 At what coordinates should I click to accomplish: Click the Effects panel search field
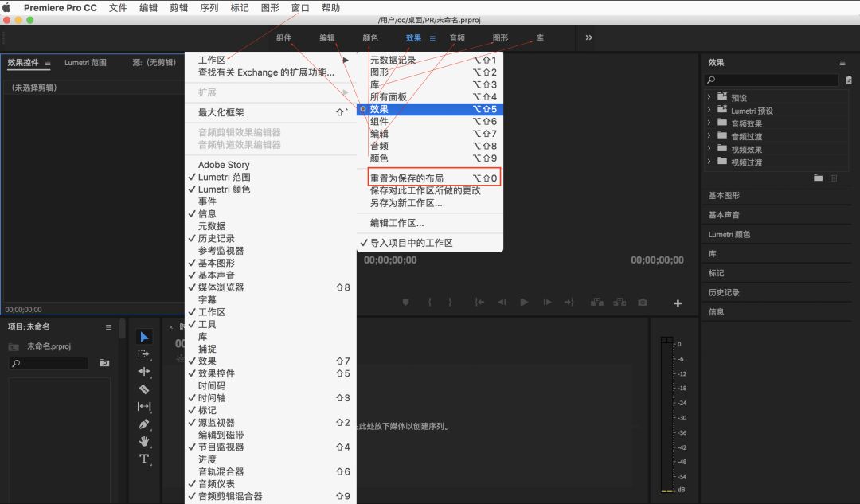coord(772,80)
